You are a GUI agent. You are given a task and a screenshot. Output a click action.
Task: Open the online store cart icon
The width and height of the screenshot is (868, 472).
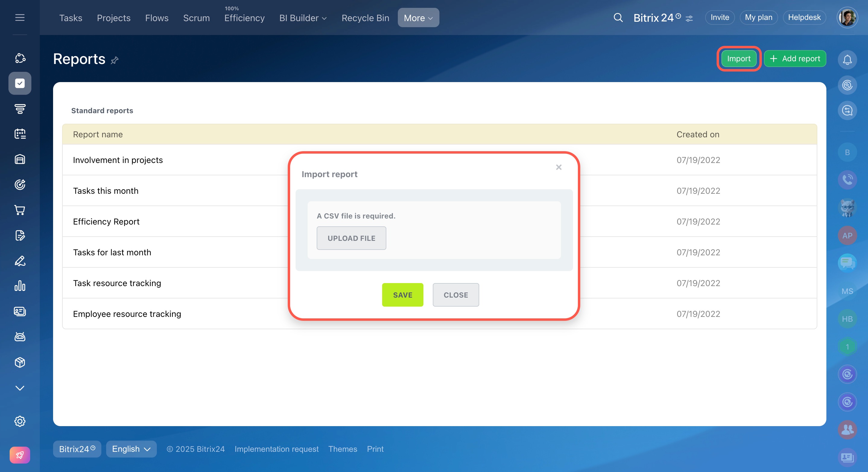(x=20, y=210)
